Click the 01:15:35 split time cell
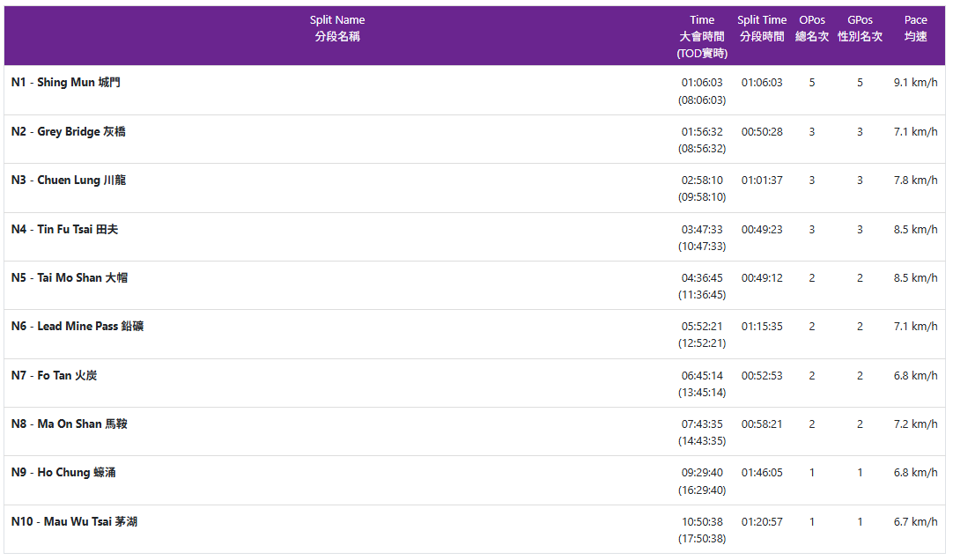The width and height of the screenshot is (953, 560). click(x=762, y=327)
